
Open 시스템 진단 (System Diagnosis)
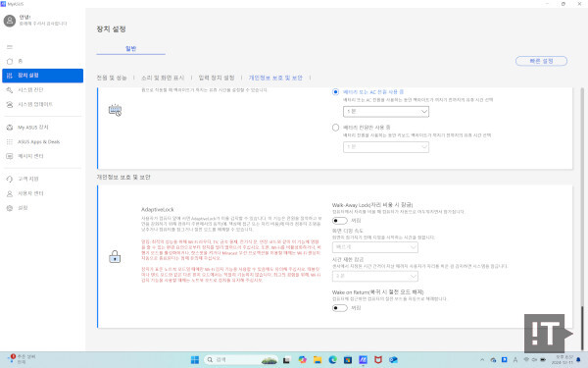click(x=42, y=89)
